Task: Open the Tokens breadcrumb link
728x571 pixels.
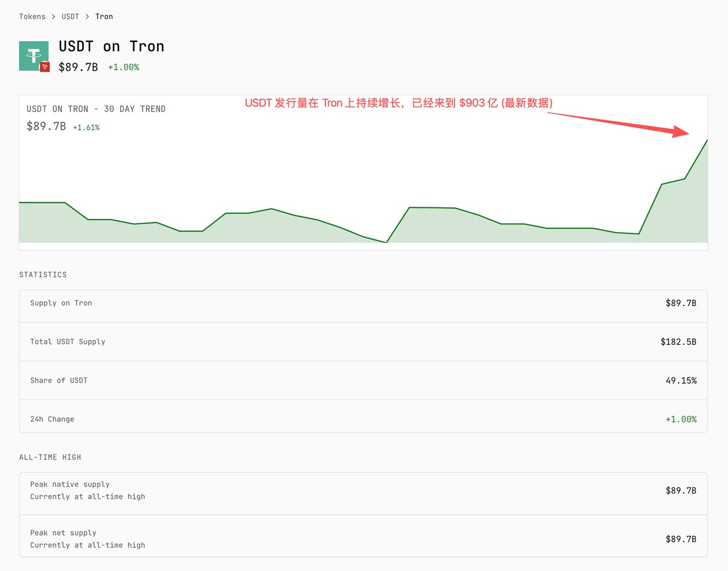Action: click(x=32, y=16)
